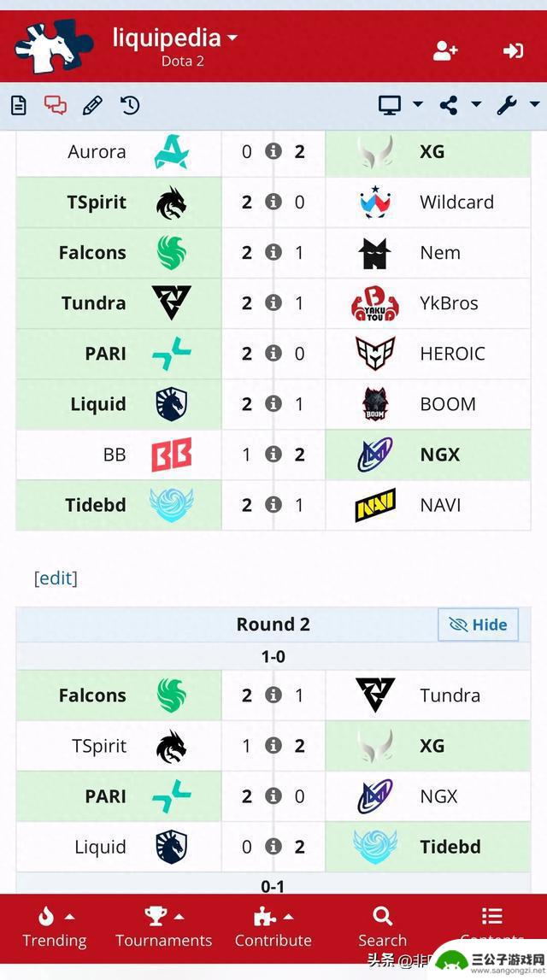Click the [edit] section link
This screenshot has width=547, height=980.
click(x=56, y=578)
